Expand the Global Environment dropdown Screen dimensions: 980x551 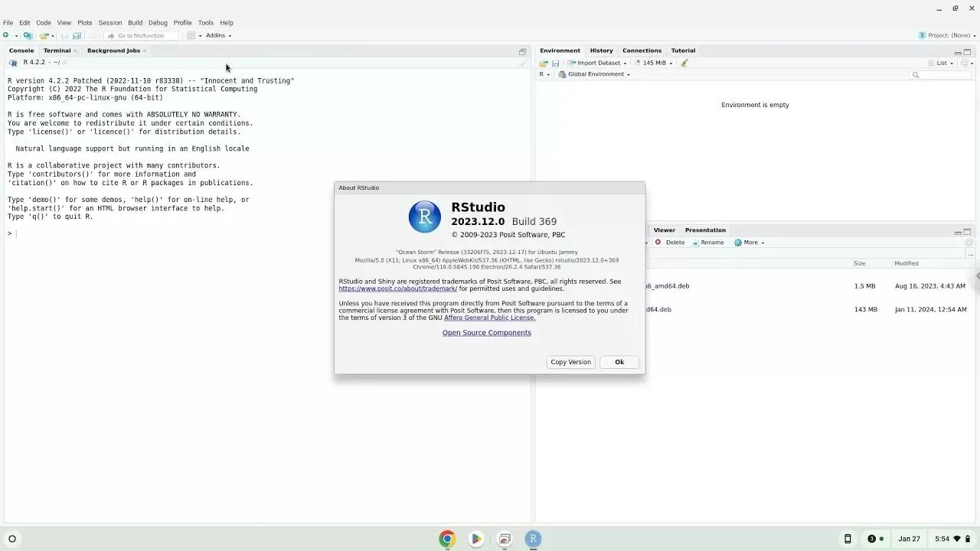(x=598, y=74)
